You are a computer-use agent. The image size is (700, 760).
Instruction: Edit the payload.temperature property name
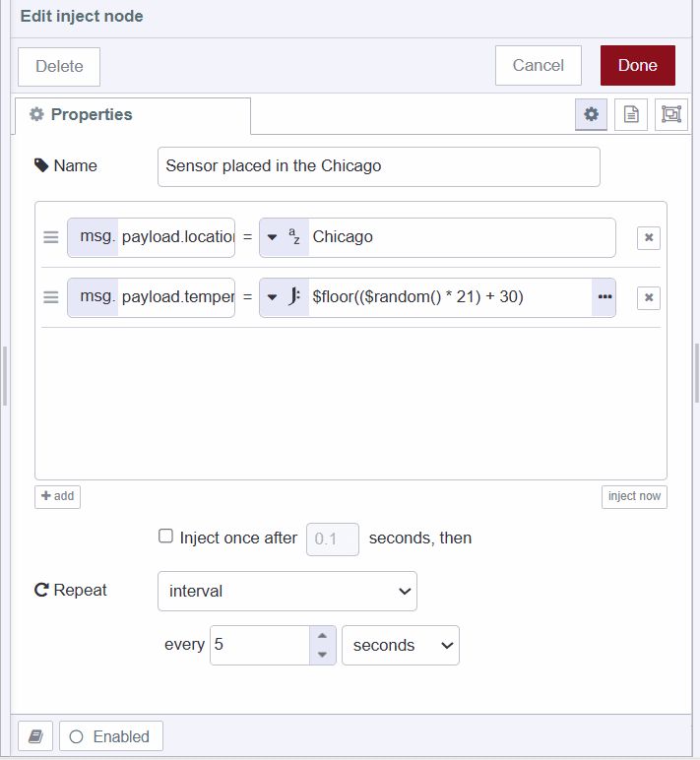coord(177,297)
